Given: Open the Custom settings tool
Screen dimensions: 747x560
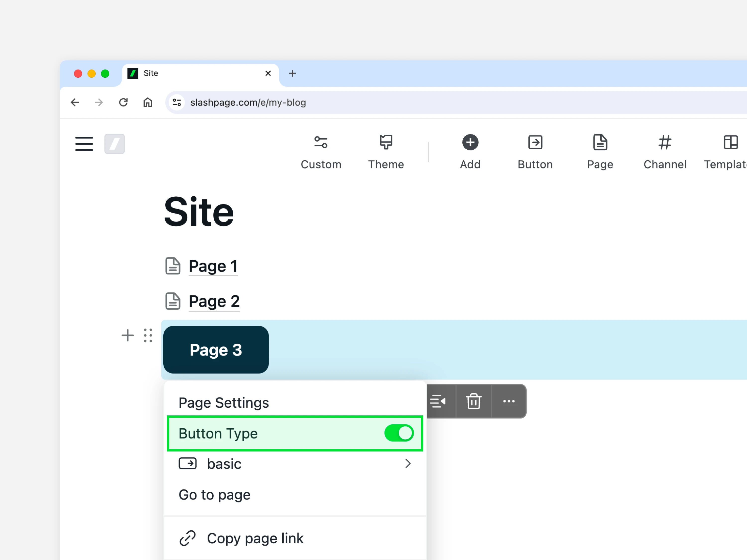Looking at the screenshot, I should (321, 152).
